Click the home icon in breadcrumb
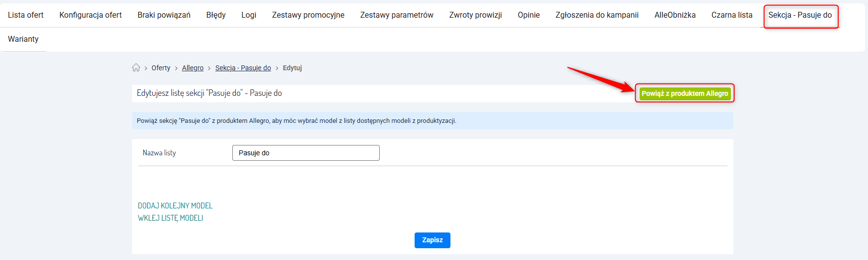Viewport: 868px width, 260px height. click(x=136, y=68)
